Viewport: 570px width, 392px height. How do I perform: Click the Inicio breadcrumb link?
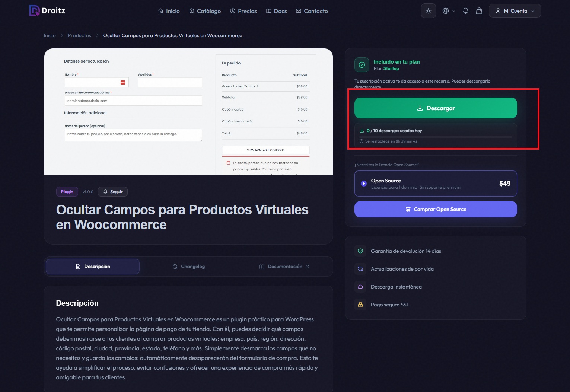click(x=50, y=35)
